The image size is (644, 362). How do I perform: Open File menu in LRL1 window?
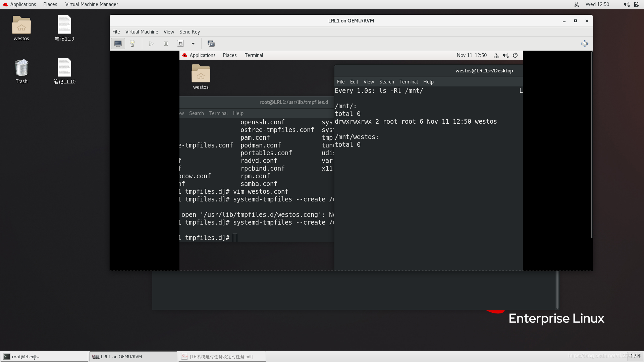click(116, 32)
